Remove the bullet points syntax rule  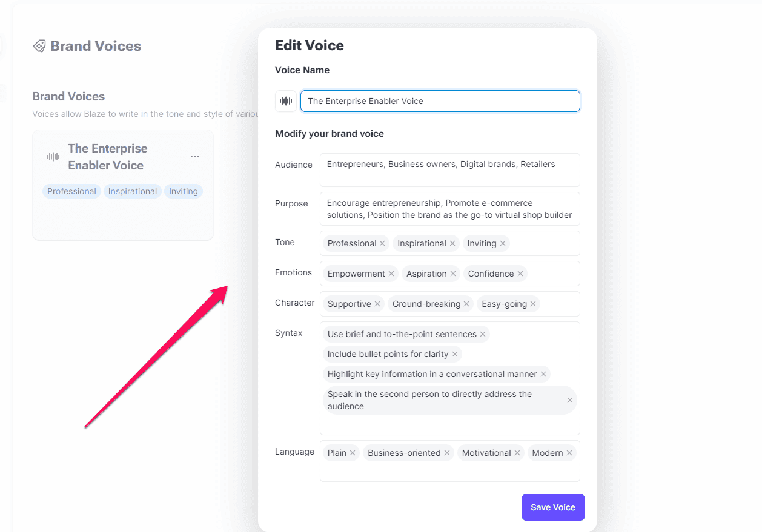[x=455, y=354]
